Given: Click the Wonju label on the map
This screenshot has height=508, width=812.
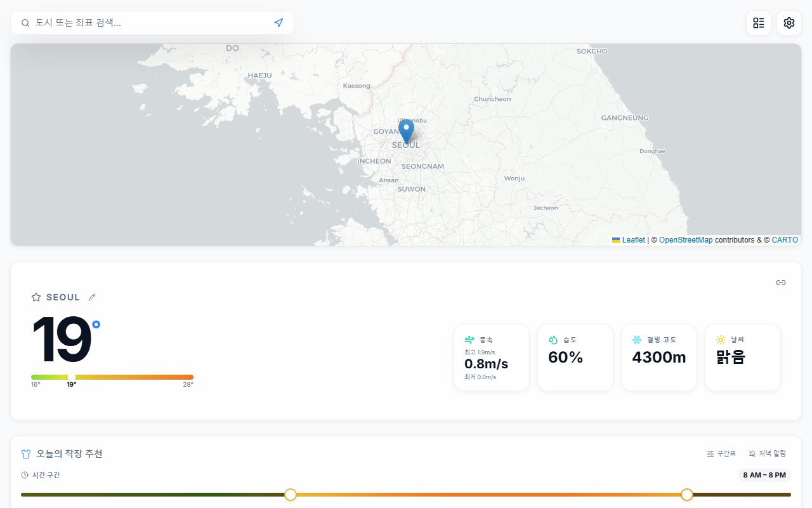Looking at the screenshot, I should (514, 178).
